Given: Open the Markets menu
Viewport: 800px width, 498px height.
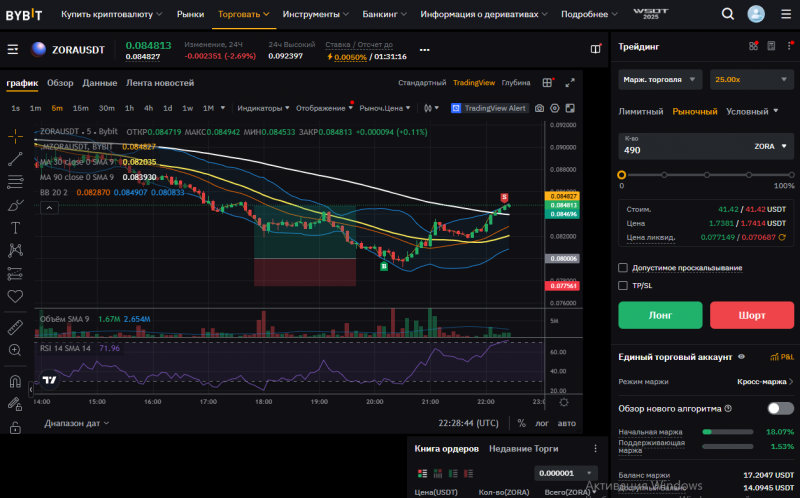Looking at the screenshot, I should tap(190, 14).
